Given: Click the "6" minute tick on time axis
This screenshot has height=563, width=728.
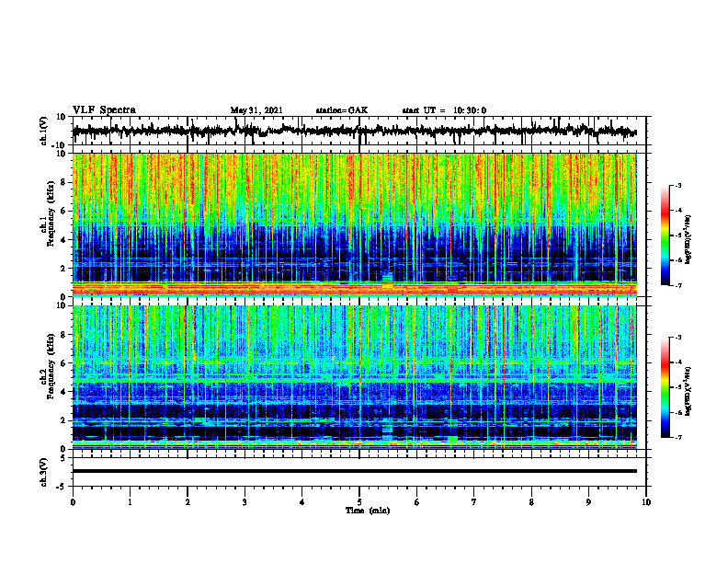Looking at the screenshot, I should tap(417, 502).
